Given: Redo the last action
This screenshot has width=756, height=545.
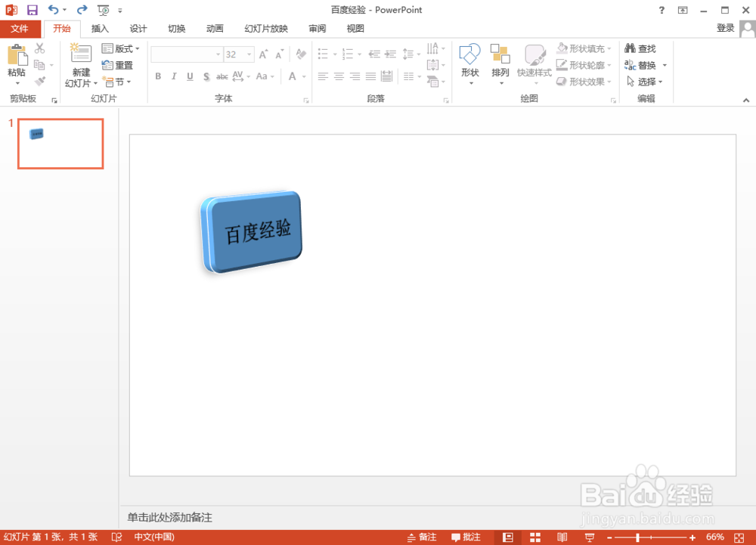Looking at the screenshot, I should (x=82, y=10).
